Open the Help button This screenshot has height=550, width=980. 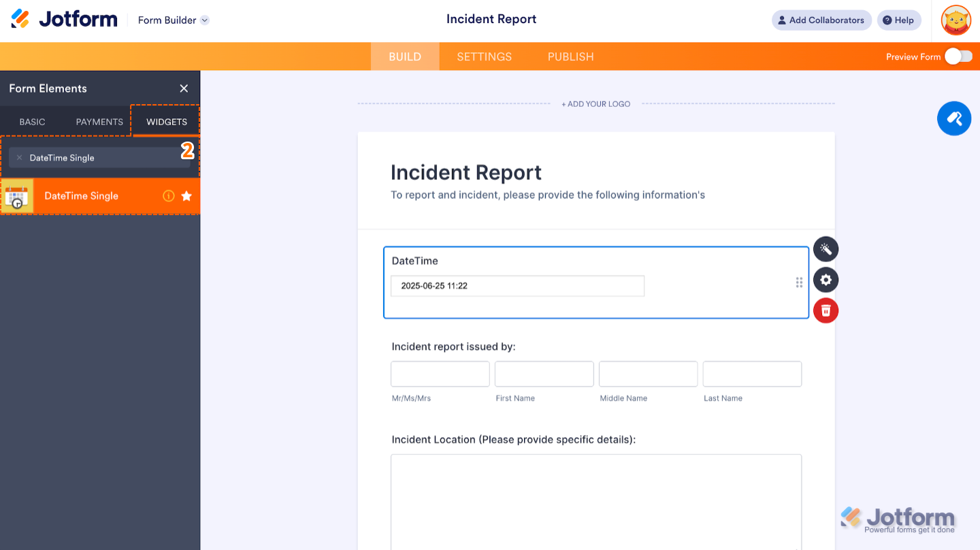(x=898, y=20)
